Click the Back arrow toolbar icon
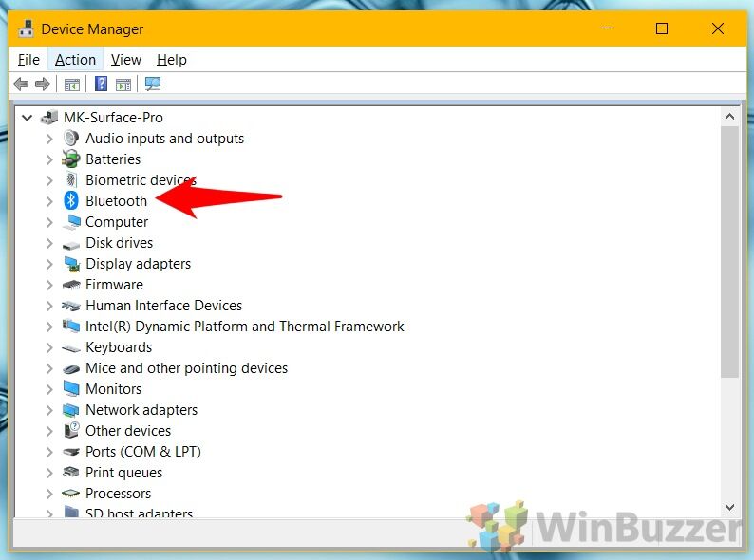754x560 pixels. (x=21, y=84)
